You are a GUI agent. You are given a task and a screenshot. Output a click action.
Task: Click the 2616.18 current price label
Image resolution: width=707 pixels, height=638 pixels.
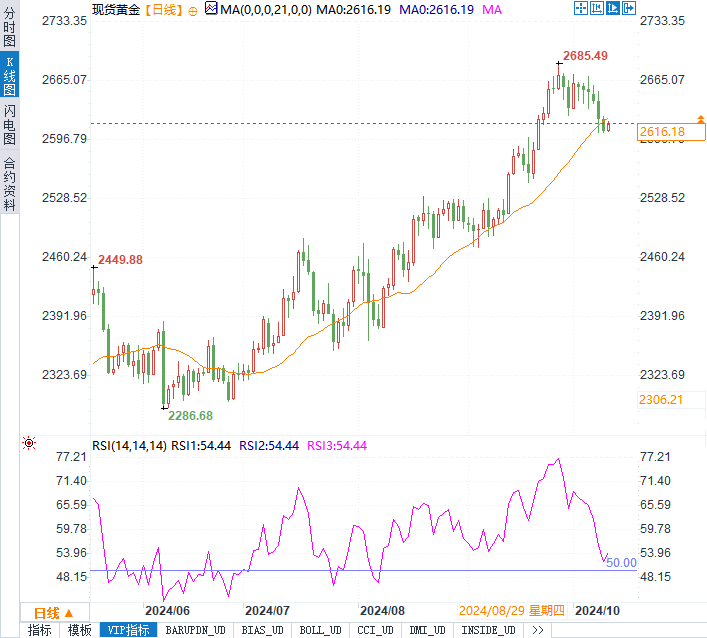tap(661, 132)
